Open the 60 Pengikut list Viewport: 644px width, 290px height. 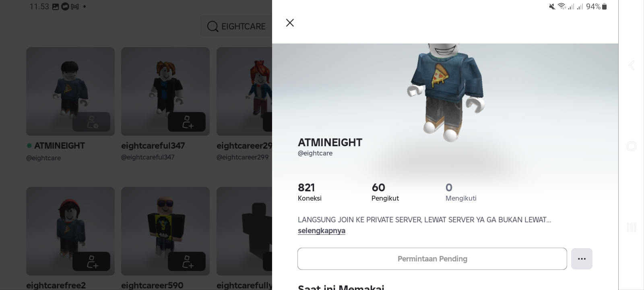(x=385, y=192)
